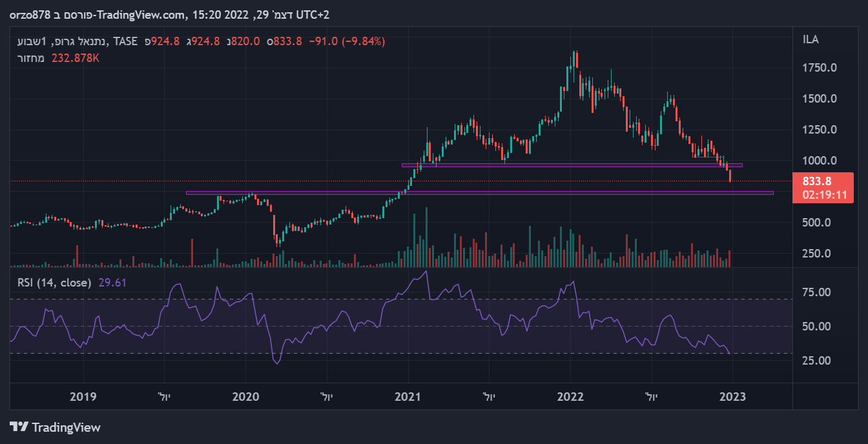Image resolution: width=868 pixels, height=444 pixels.
Task: Select the upper purple support zone rectangle
Action: click(572, 165)
